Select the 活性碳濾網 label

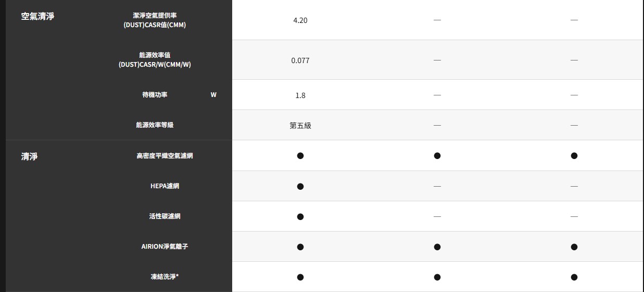coord(165,216)
